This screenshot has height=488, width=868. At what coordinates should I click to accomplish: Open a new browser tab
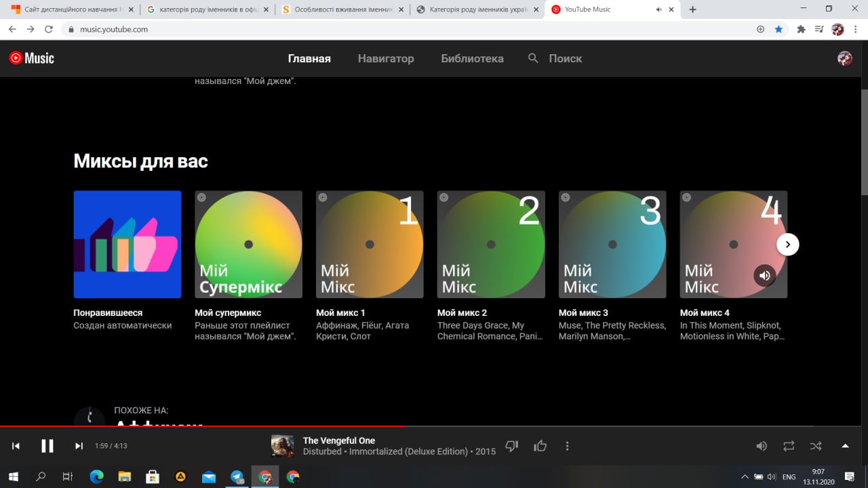pyautogui.click(x=692, y=9)
